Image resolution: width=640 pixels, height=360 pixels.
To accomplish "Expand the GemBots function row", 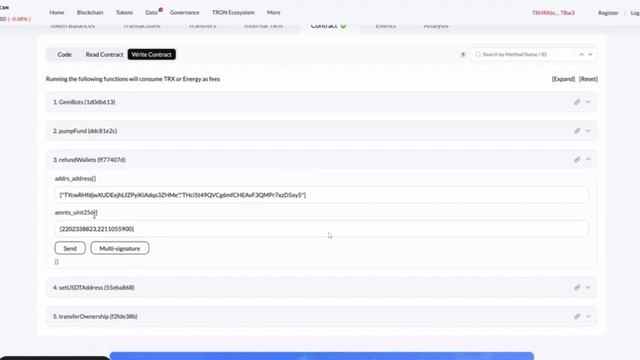I will pyautogui.click(x=588, y=102).
